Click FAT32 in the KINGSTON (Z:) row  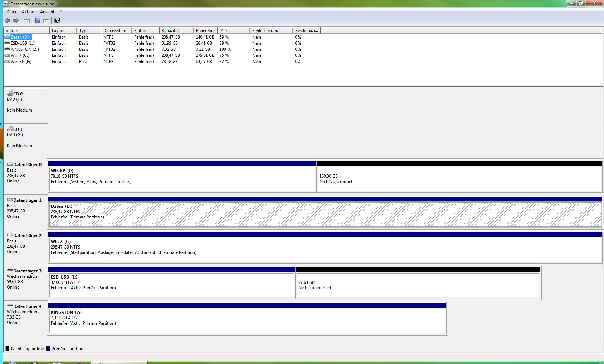click(x=109, y=49)
